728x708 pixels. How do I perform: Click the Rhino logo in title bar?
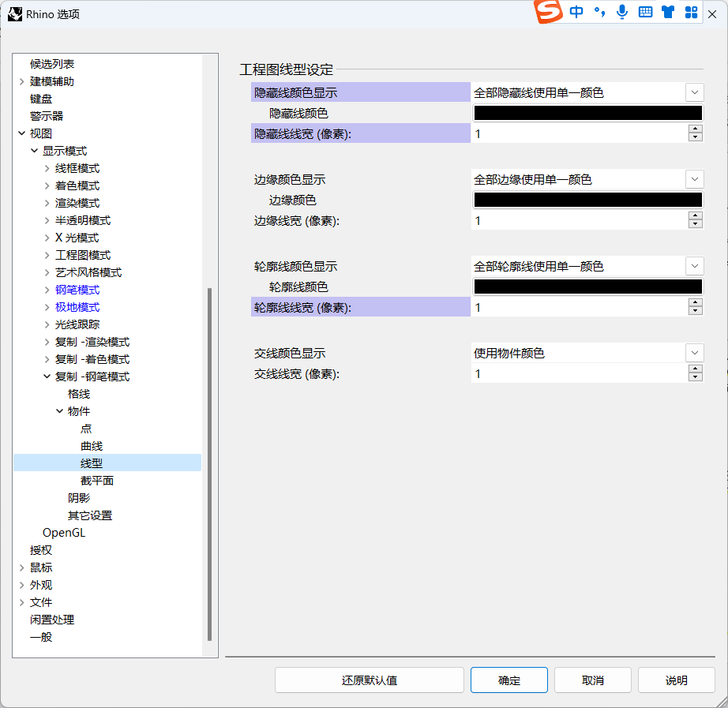coord(15,14)
